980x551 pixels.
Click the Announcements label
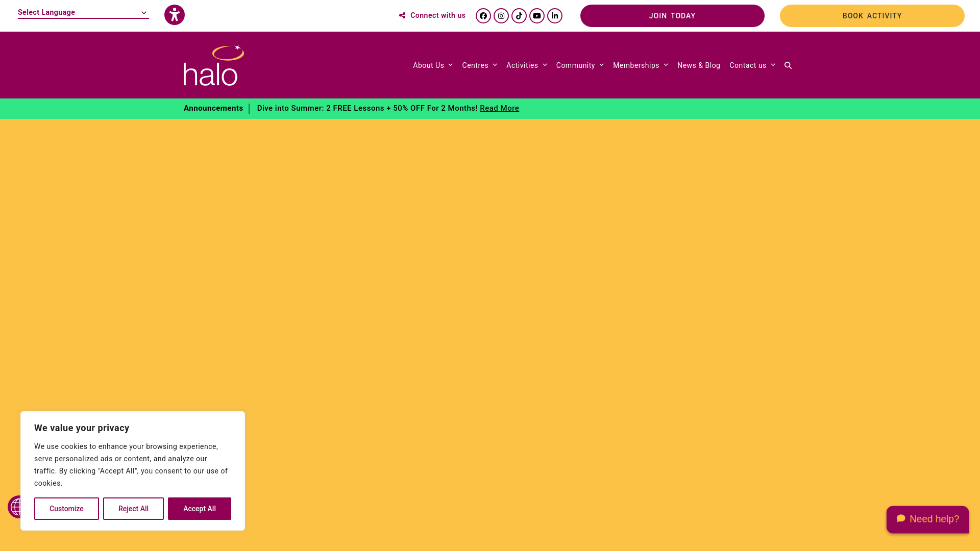[213, 108]
